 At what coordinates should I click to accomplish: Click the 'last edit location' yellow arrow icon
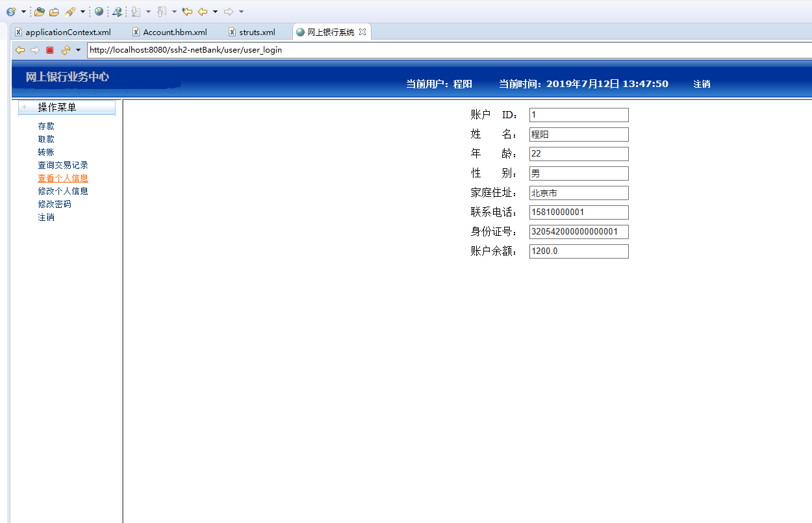pyautogui.click(x=186, y=11)
